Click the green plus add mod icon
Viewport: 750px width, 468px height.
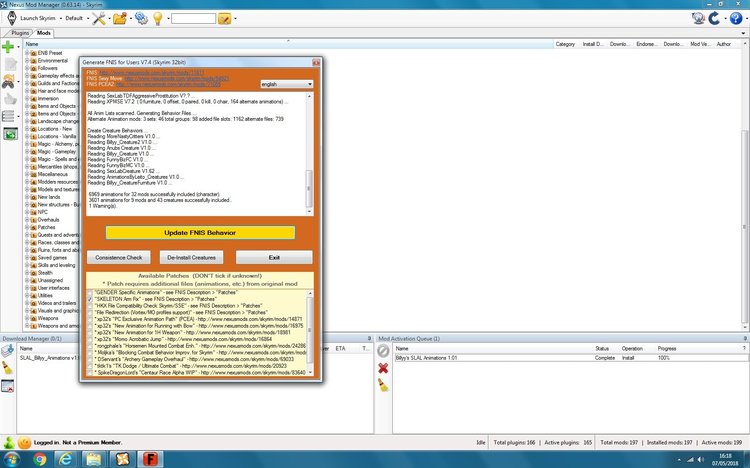[x=8, y=46]
